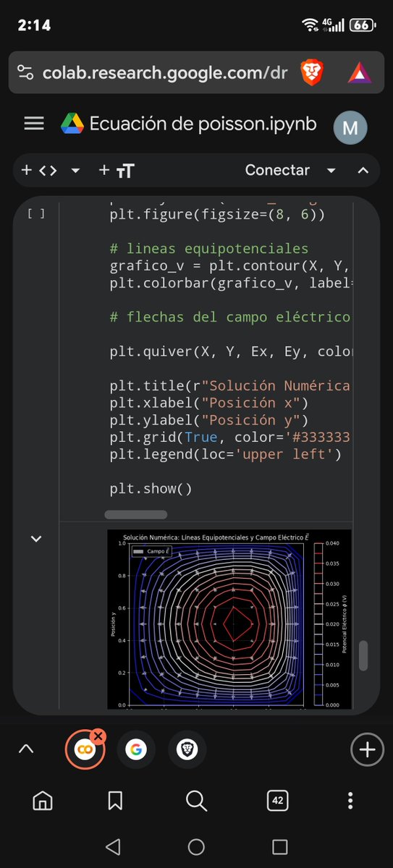Click the line plt.xlabel("Posición x")

pyautogui.click(x=209, y=403)
